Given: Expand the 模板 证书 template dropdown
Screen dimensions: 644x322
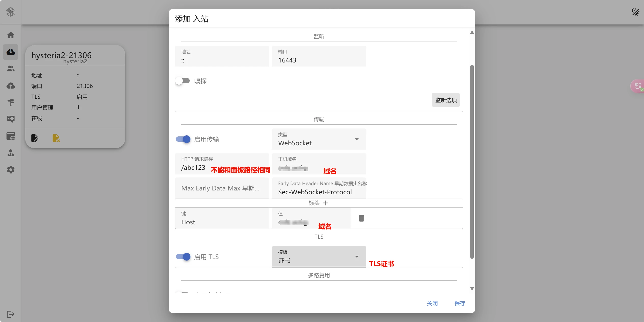Looking at the screenshot, I should click(319, 257).
